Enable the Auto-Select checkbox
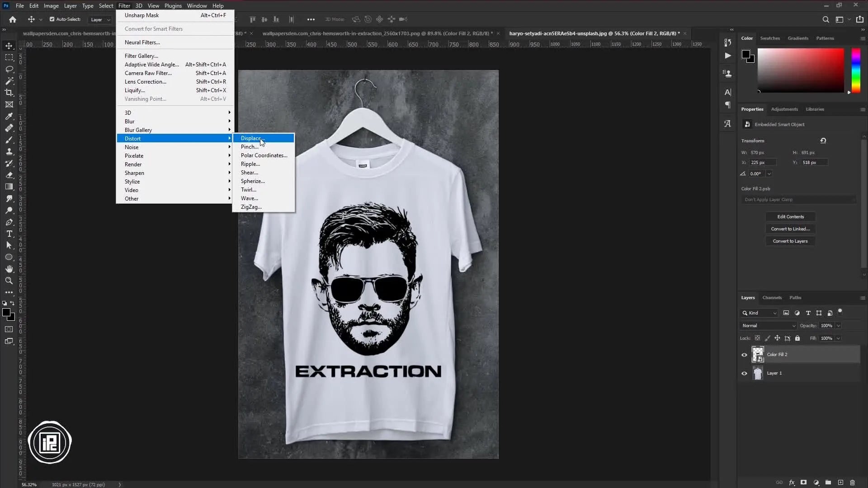The image size is (868, 488). 52,19
